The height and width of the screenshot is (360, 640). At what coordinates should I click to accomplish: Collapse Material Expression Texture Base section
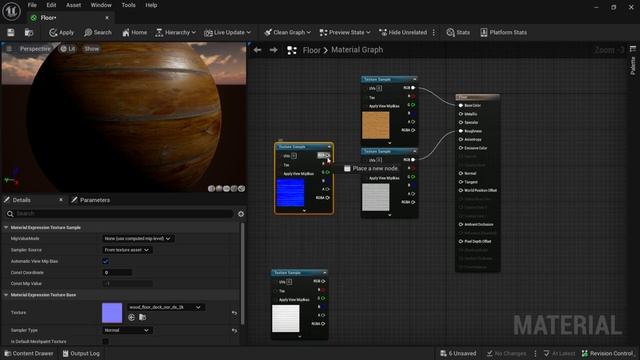(x=6, y=295)
